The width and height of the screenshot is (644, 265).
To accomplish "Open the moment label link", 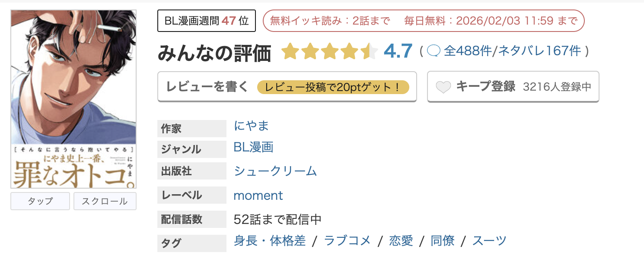I will click(x=258, y=195).
